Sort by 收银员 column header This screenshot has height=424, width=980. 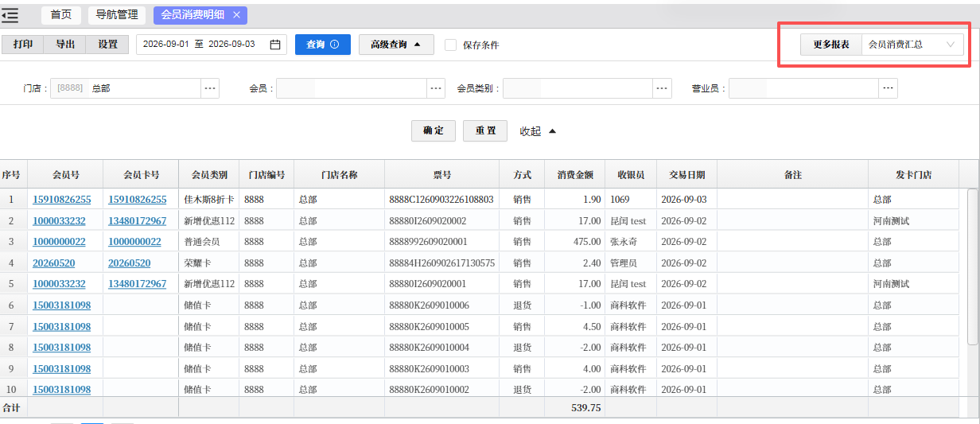coord(631,174)
